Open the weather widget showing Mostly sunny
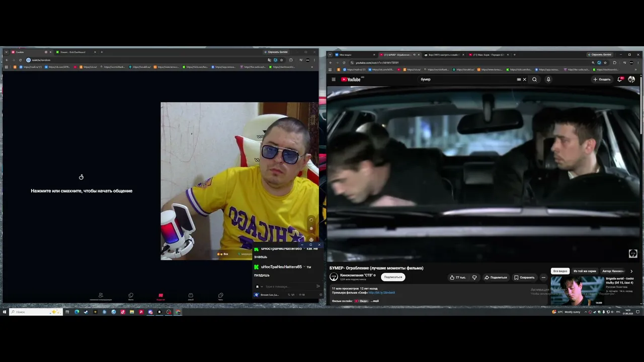644x362 pixels. pos(566,312)
